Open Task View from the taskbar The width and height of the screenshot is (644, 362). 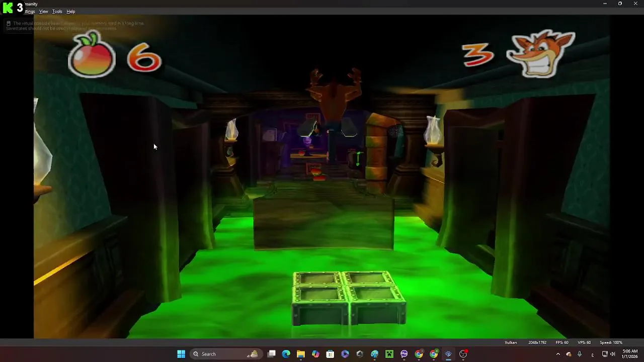coord(271,354)
